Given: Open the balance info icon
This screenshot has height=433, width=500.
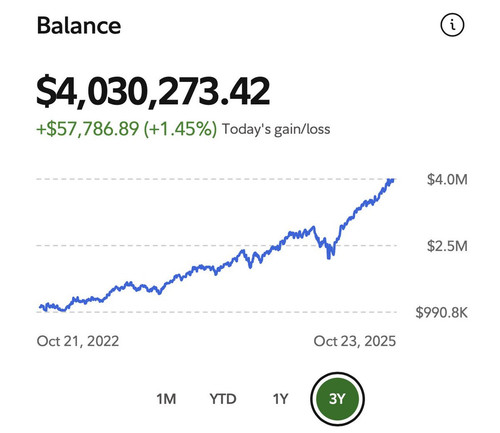Looking at the screenshot, I should (452, 25).
